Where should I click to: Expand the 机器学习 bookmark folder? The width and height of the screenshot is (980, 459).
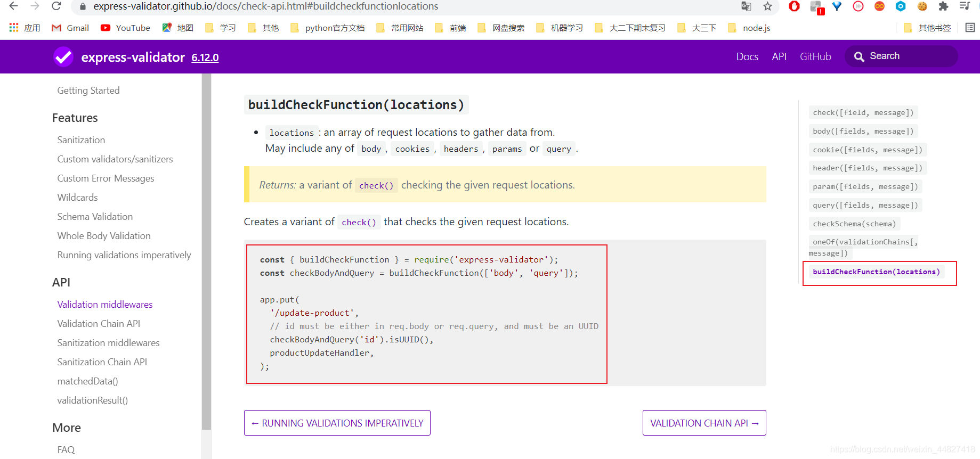[x=560, y=28]
